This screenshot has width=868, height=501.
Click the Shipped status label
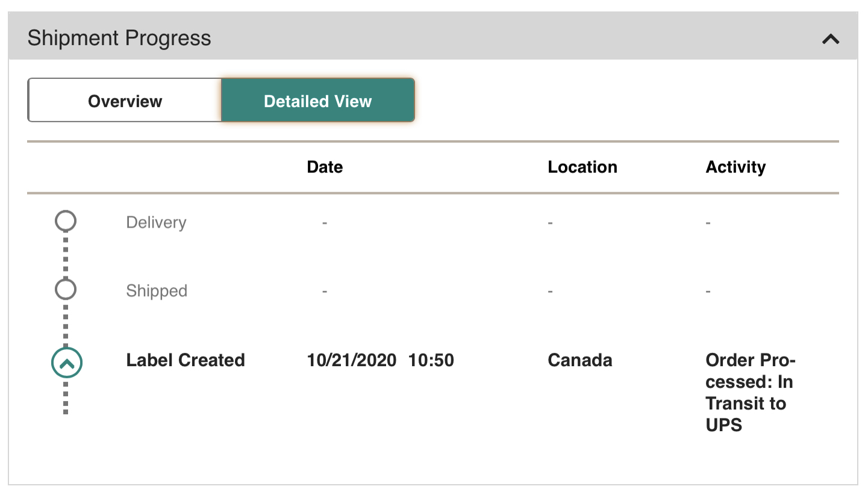(x=157, y=291)
